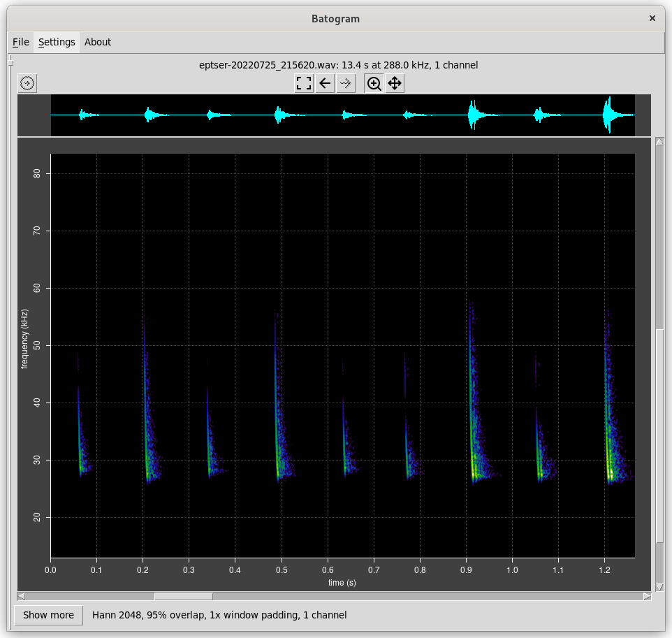
Task: Open the File menu
Action: 21,42
